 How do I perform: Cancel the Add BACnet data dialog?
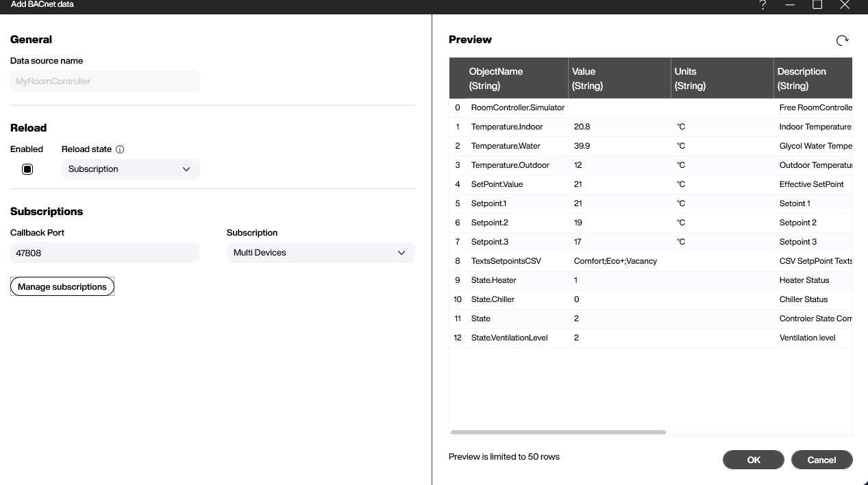coord(821,460)
